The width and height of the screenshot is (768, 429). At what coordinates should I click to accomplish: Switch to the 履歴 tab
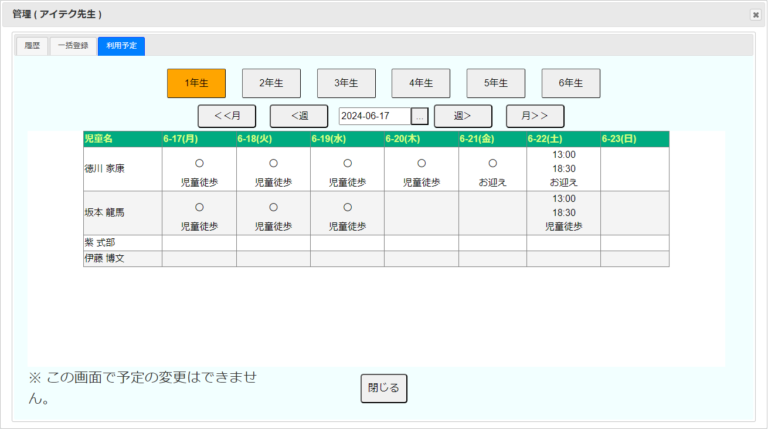[31, 45]
